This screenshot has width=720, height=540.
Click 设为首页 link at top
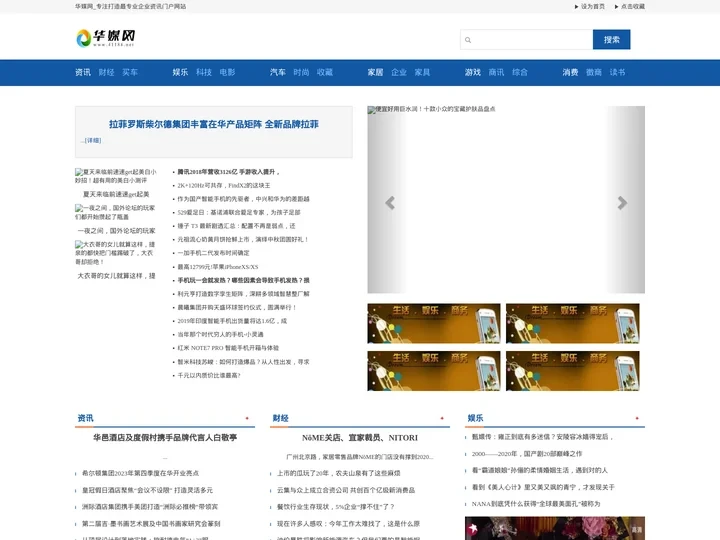(x=593, y=6)
